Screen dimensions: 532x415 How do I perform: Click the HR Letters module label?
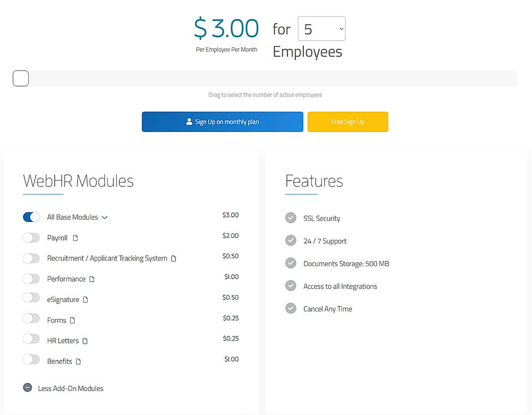[63, 341]
